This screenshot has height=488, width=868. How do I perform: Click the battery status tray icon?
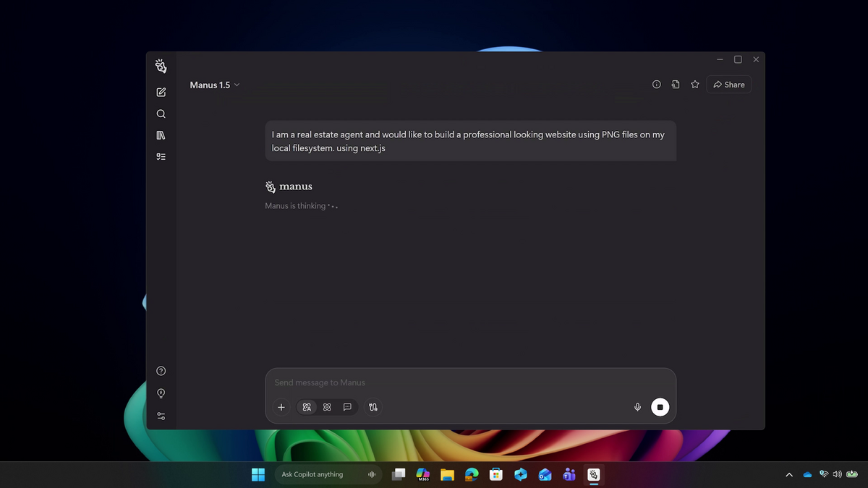point(851,474)
